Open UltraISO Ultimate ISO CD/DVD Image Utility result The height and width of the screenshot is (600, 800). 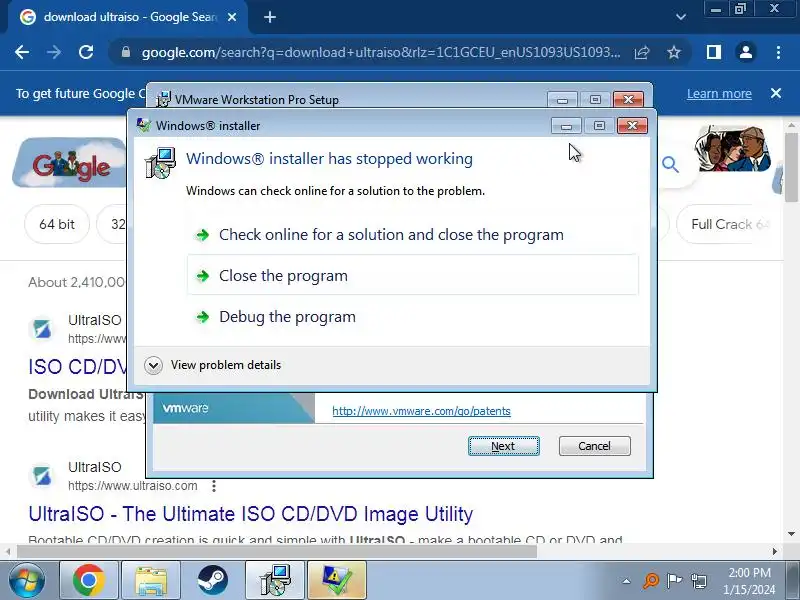tap(251, 514)
